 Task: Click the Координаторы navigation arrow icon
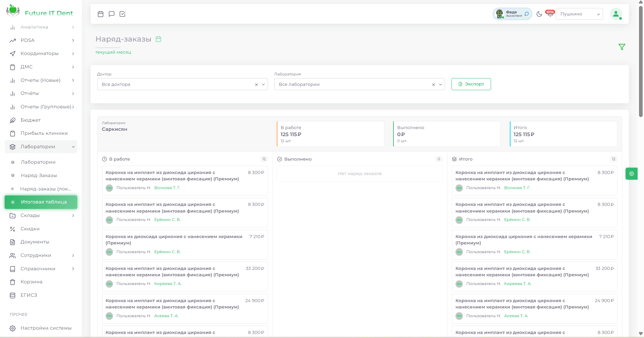pos(13,54)
